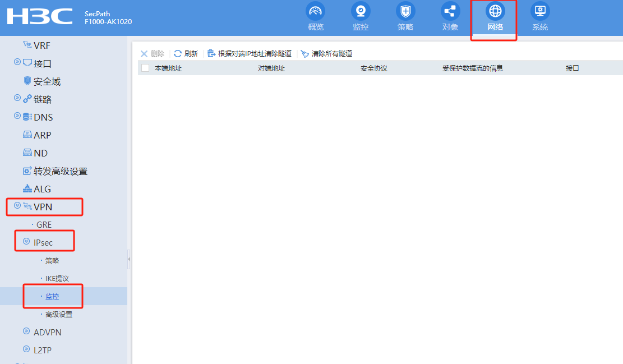Click the 安全域 shield icon
The width and height of the screenshot is (623, 364).
(x=27, y=81)
